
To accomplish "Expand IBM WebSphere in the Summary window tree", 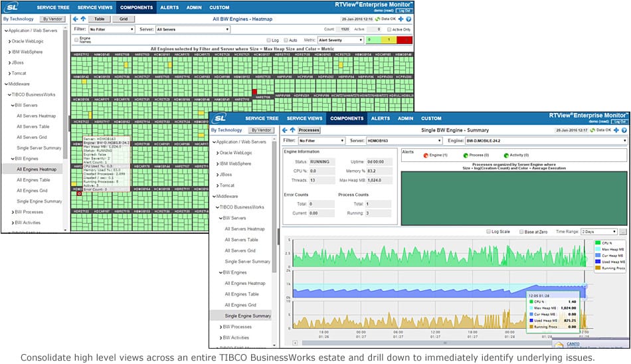I will click(217, 164).
